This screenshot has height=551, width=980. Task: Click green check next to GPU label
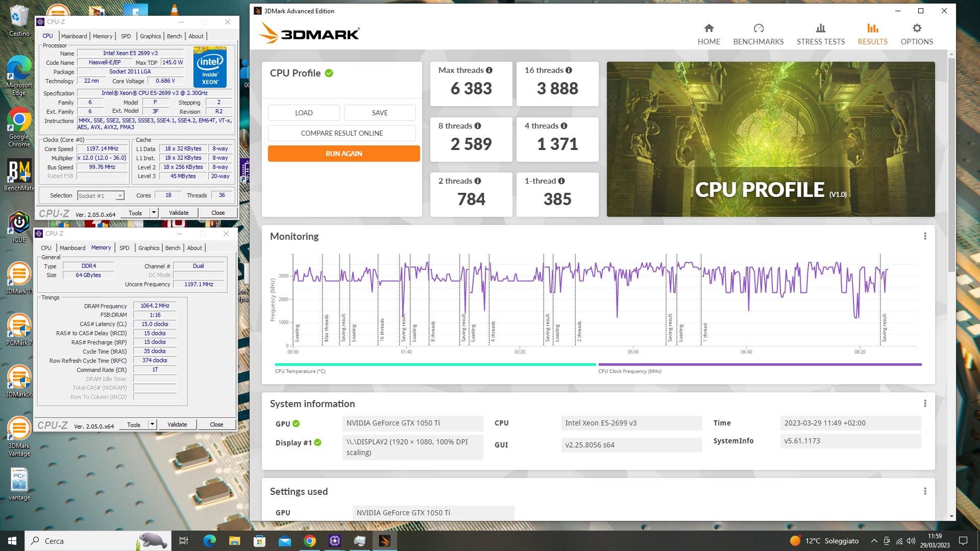[x=296, y=423]
